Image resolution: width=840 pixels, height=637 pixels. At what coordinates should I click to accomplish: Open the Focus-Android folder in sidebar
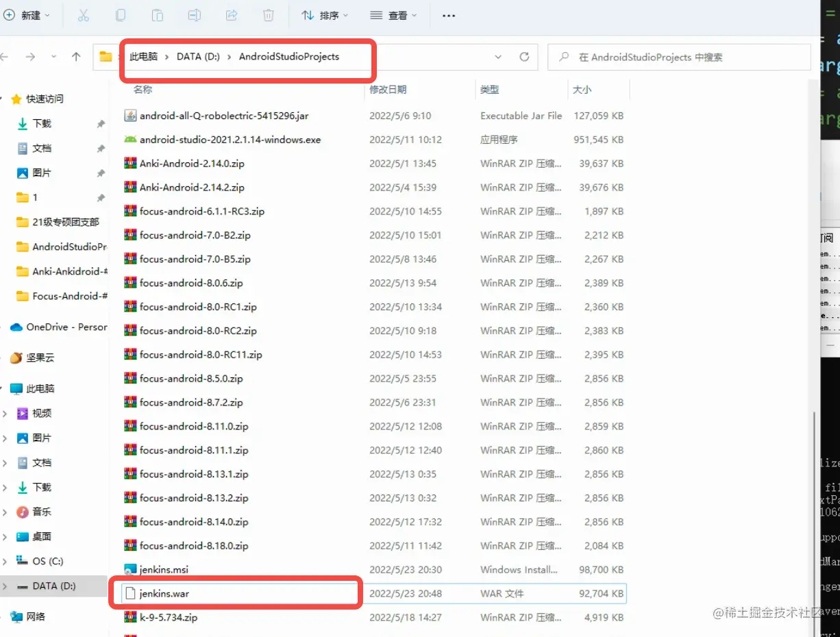coord(70,296)
